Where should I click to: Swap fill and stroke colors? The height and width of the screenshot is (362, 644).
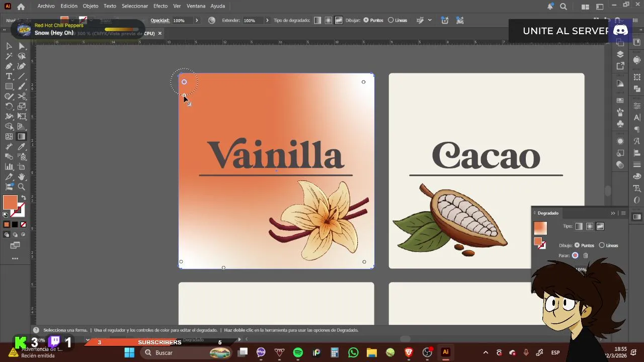23,198
